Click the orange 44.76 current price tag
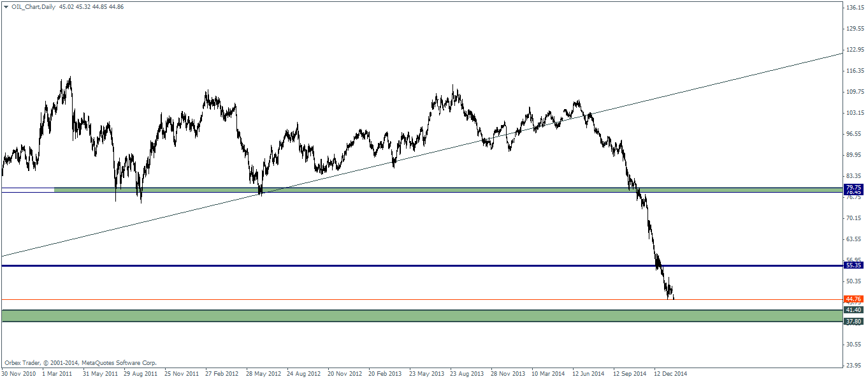The image size is (868, 379). [x=853, y=299]
